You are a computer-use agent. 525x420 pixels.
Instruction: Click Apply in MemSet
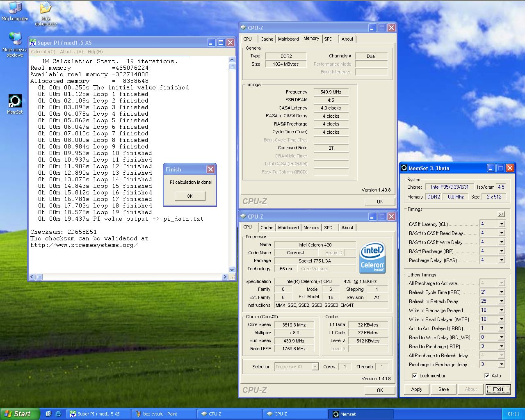pos(417,389)
